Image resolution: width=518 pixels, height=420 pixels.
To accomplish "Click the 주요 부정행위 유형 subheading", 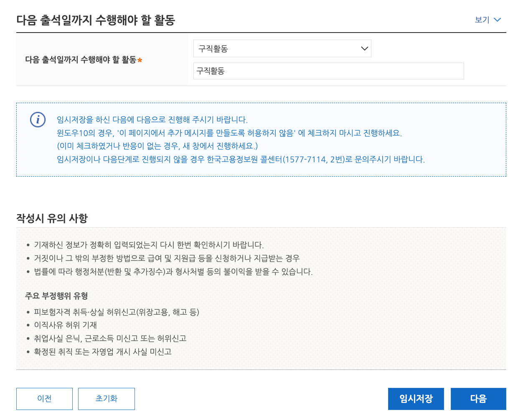I will [x=56, y=296].
